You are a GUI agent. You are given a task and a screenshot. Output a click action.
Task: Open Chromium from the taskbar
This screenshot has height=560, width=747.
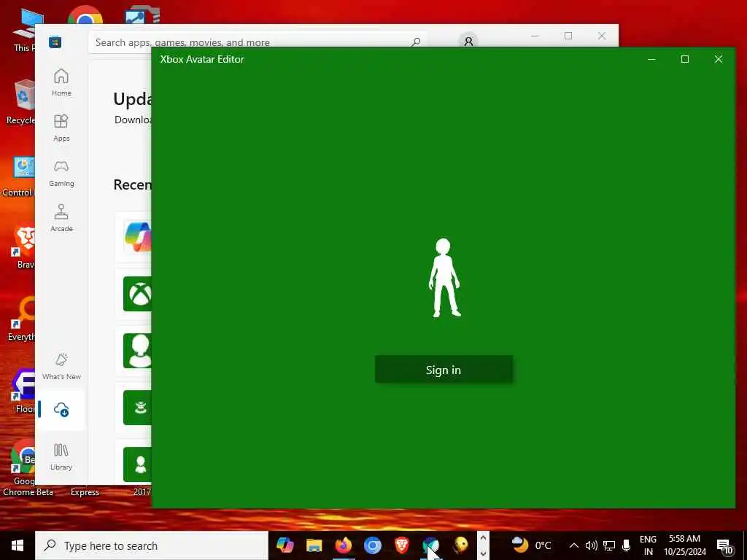pos(373,545)
